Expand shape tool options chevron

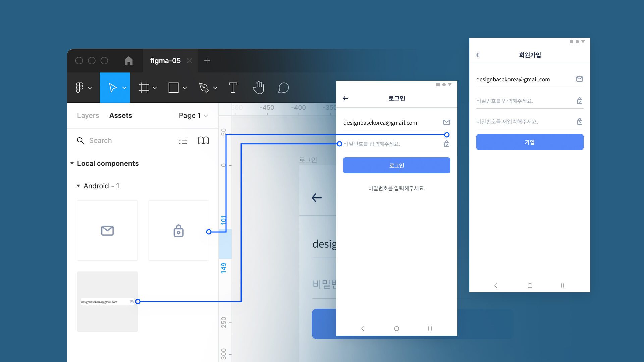[x=185, y=88]
